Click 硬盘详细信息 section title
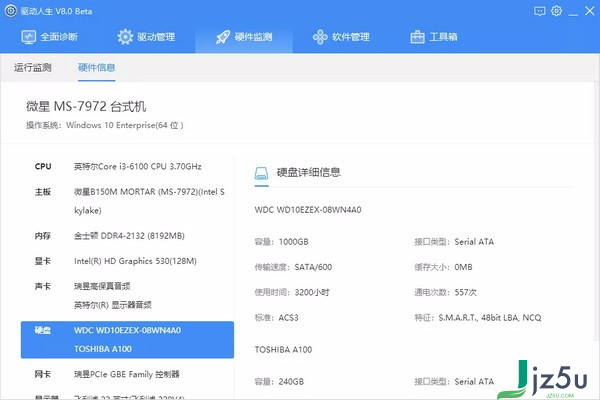This screenshot has width=600, height=400. pos(308,173)
